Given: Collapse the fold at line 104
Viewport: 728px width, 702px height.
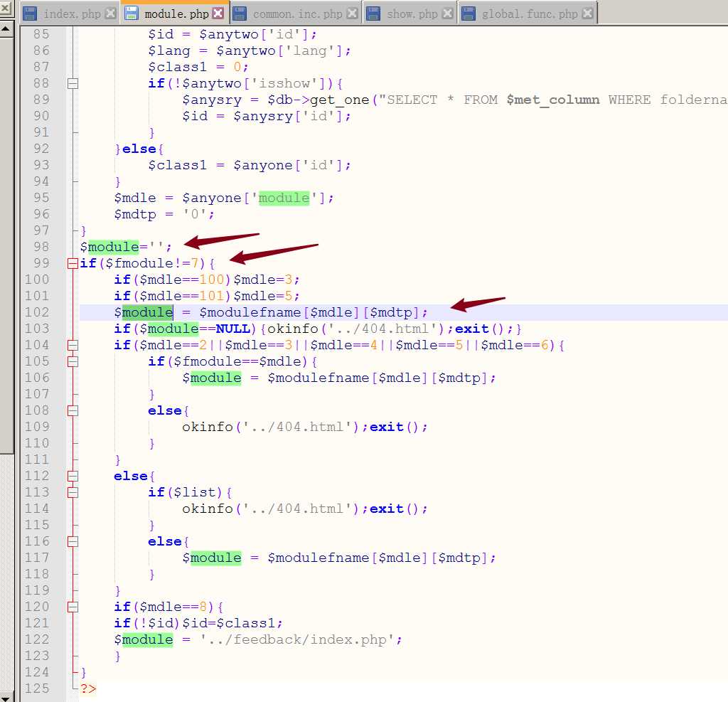Looking at the screenshot, I should coord(73,345).
